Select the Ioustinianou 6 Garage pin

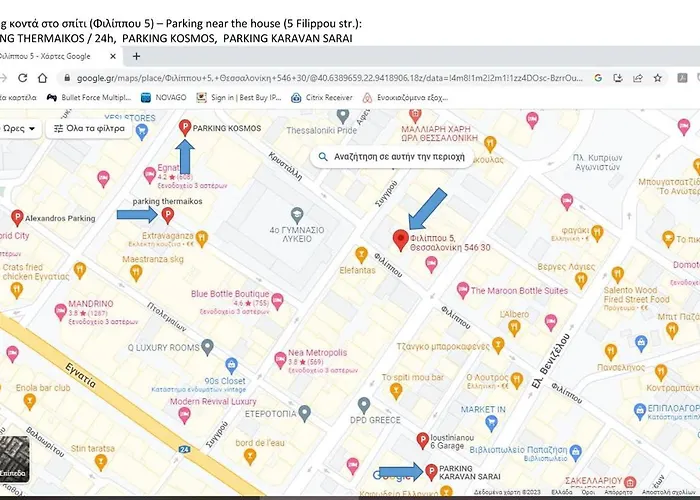point(422,440)
